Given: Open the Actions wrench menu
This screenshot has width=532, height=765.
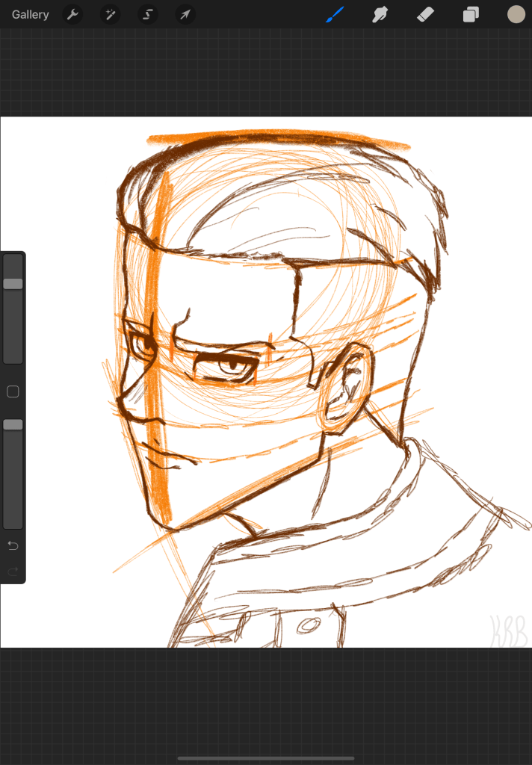Looking at the screenshot, I should tap(72, 15).
